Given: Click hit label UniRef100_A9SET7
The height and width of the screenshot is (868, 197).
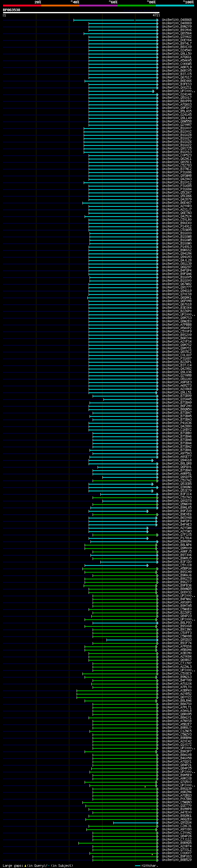Looking at the screenshot, I should pyautogui.click(x=176, y=457).
